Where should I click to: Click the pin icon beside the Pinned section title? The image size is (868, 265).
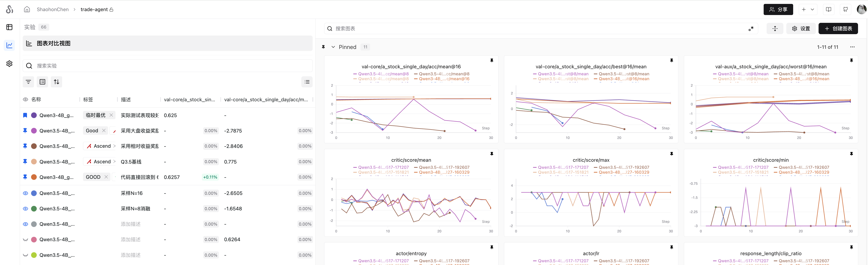click(x=323, y=47)
